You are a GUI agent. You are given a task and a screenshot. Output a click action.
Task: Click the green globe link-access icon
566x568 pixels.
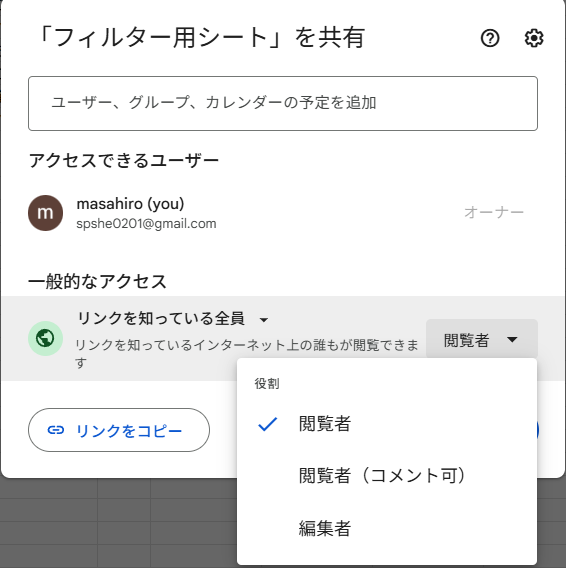45,338
